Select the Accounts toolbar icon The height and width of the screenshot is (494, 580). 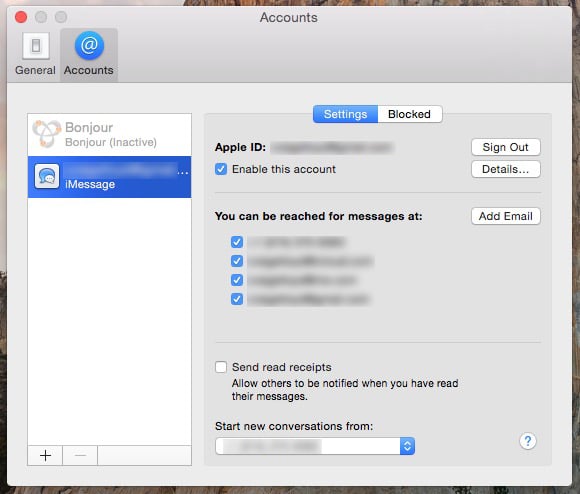point(89,54)
